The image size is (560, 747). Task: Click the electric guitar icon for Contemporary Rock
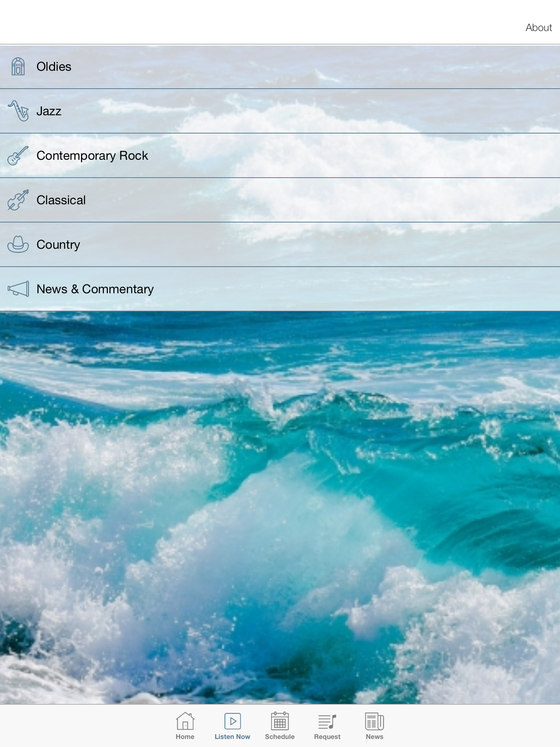[18, 156]
